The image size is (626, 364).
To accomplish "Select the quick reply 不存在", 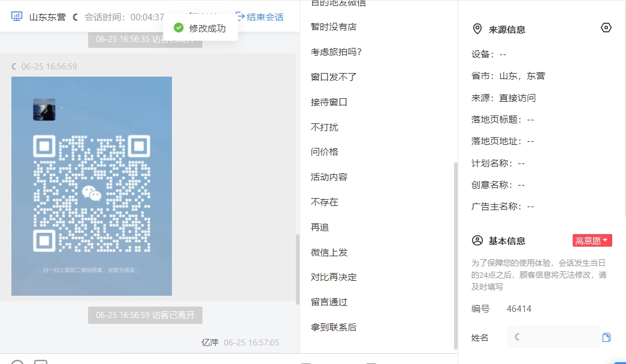I will pyautogui.click(x=325, y=202).
